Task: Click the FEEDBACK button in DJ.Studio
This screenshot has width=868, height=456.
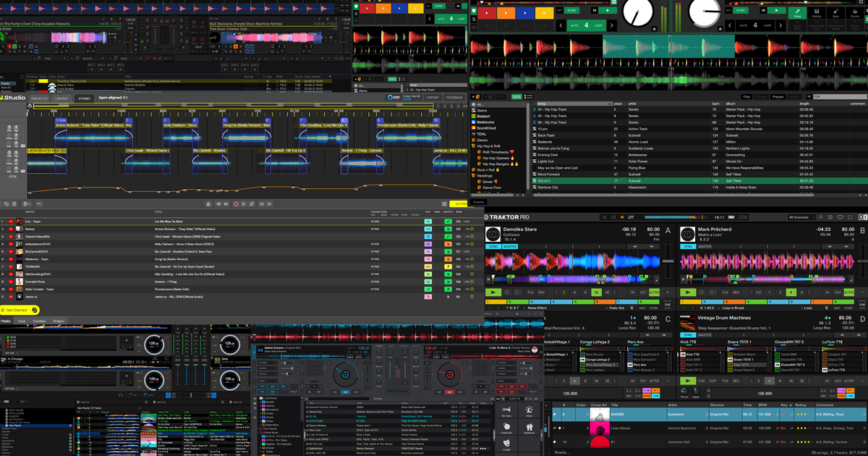Action: coord(454,97)
